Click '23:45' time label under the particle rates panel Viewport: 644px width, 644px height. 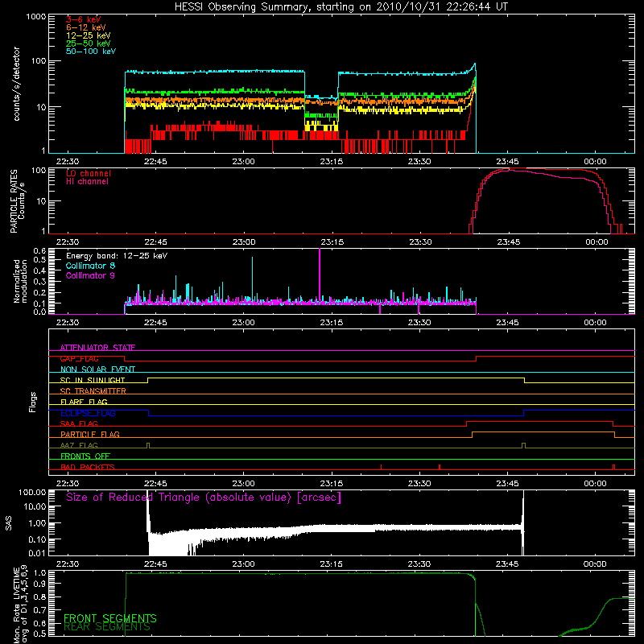(509, 242)
